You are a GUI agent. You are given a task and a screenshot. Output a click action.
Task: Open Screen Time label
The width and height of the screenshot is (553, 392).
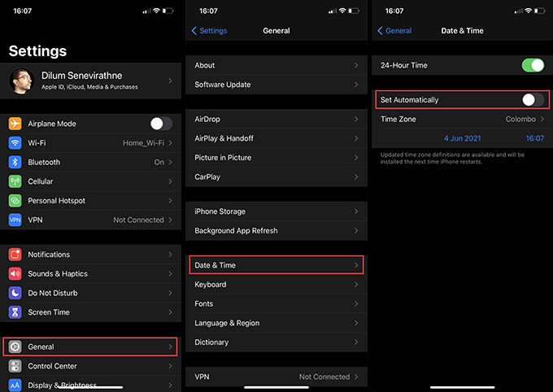pos(49,312)
